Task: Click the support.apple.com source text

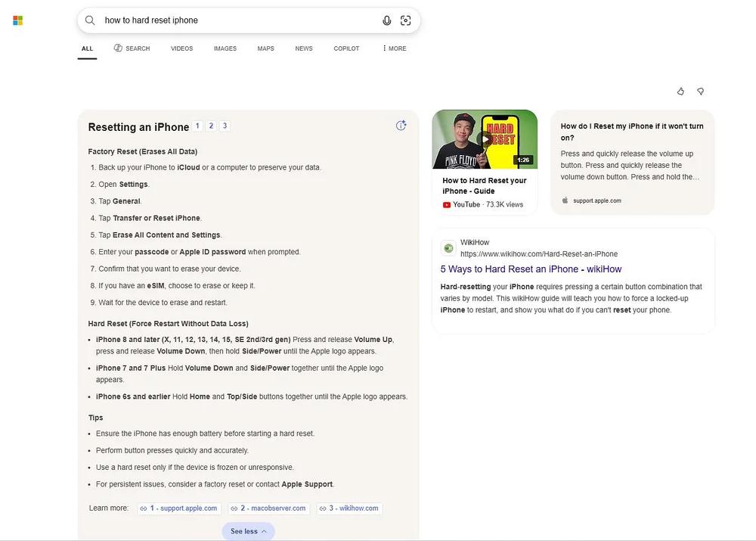Action: click(x=597, y=201)
